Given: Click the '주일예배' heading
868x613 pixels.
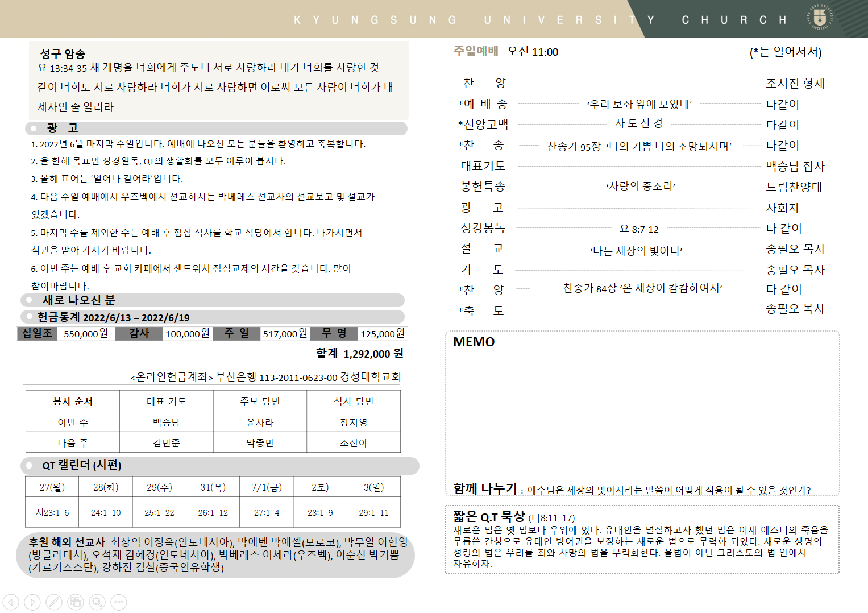Looking at the screenshot, I should point(476,51).
